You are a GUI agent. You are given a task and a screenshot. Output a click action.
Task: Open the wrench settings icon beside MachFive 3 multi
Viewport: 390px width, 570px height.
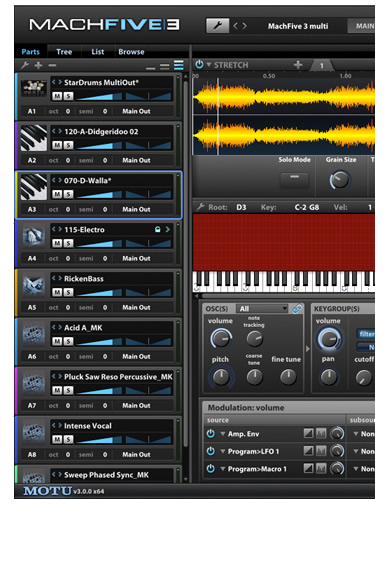(218, 26)
